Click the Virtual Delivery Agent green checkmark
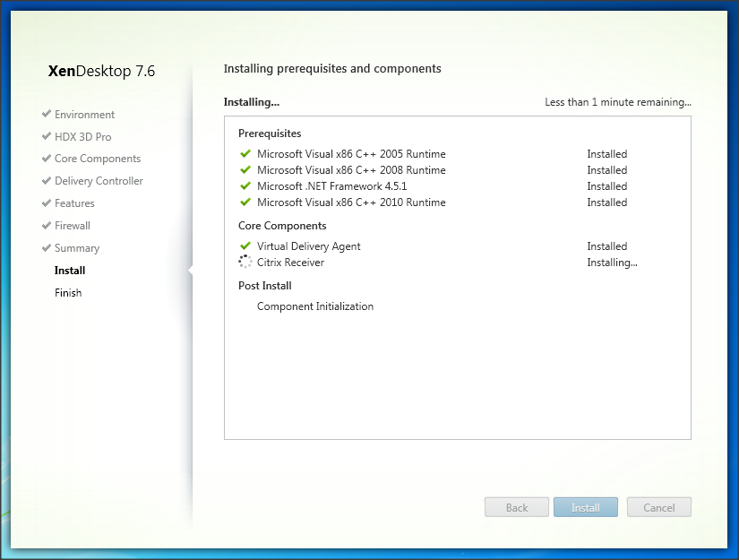Screen dimensions: 739x560 click(x=245, y=246)
